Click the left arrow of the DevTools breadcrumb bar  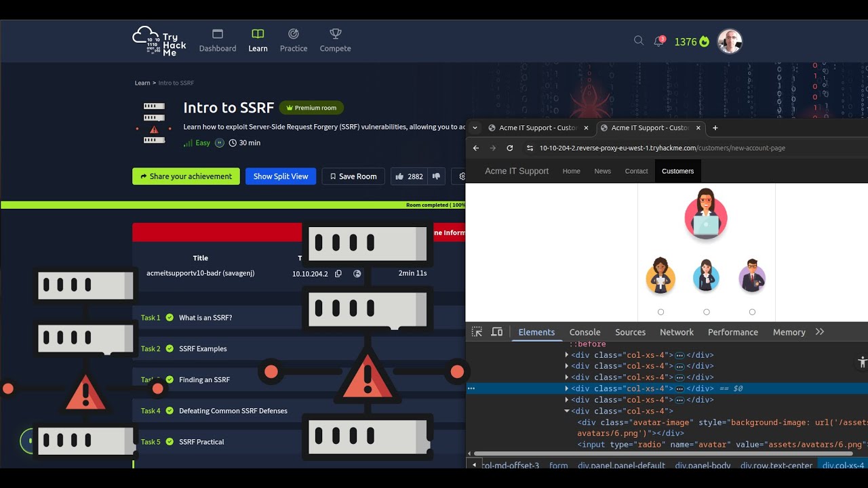click(x=474, y=465)
